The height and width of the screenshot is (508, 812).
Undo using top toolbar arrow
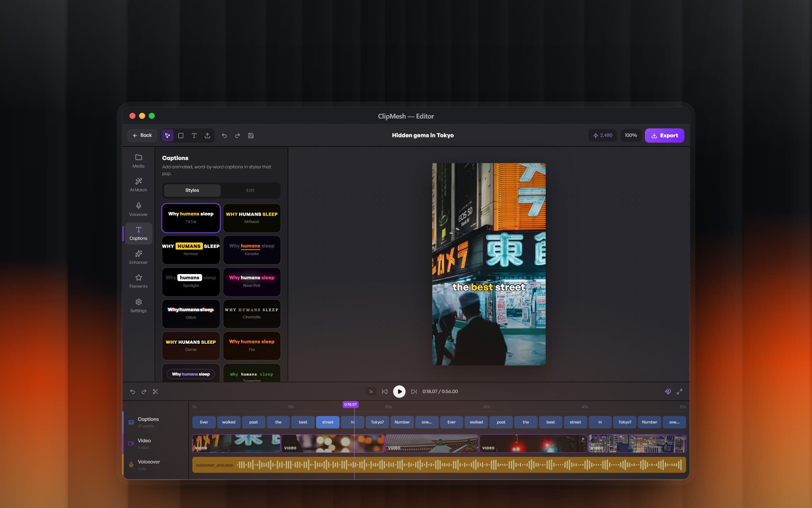point(224,135)
